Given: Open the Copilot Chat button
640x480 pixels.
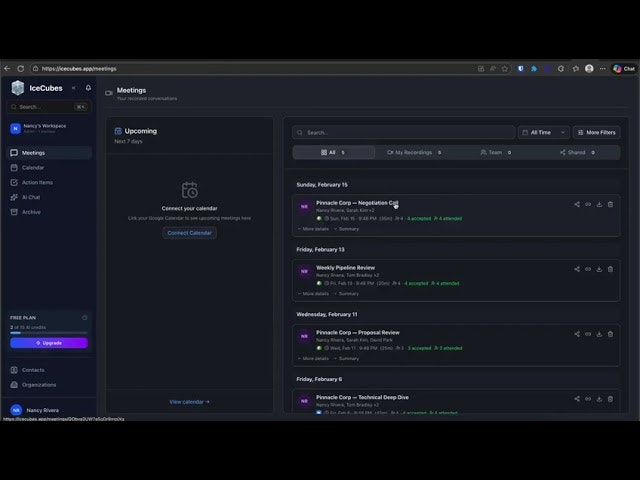Looking at the screenshot, I should pyautogui.click(x=624, y=69).
